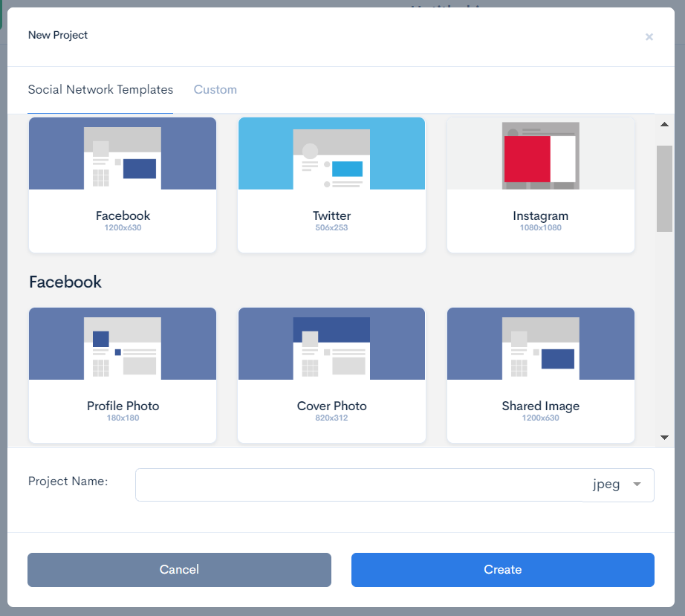Image resolution: width=685 pixels, height=616 pixels.
Task: Close the New Project dialog
Action: [x=649, y=36]
